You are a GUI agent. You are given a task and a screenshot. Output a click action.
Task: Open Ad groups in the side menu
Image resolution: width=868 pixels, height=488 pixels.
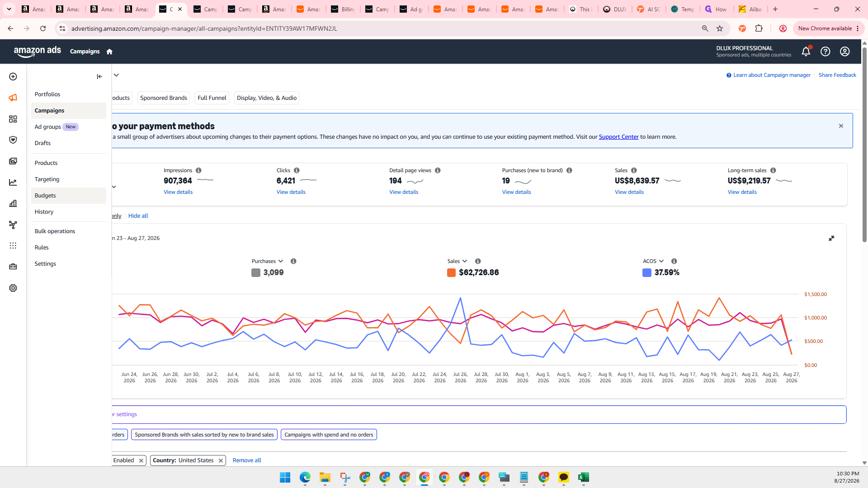click(68, 127)
